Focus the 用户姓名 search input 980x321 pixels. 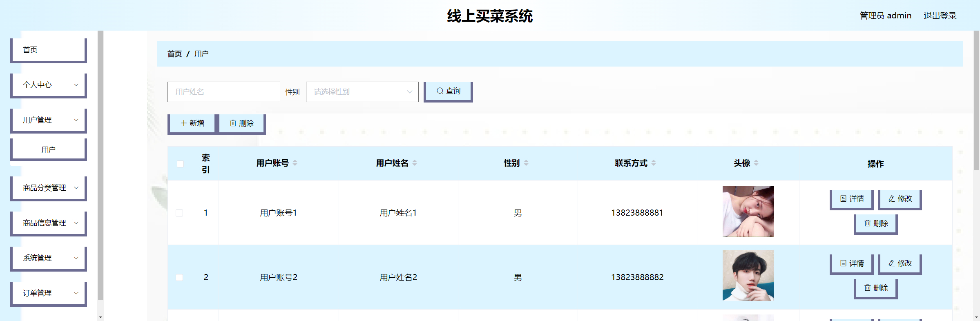[x=224, y=92]
